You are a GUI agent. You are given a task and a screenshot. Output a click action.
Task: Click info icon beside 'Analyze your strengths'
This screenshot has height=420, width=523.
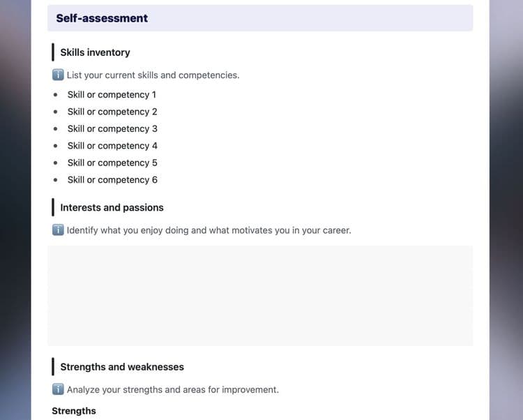point(58,389)
